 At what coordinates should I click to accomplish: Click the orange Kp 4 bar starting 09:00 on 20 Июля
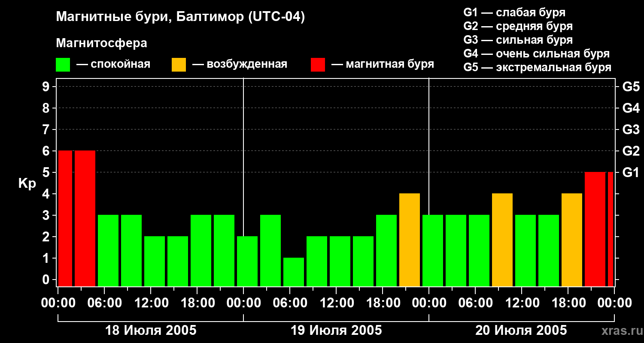click(x=502, y=240)
